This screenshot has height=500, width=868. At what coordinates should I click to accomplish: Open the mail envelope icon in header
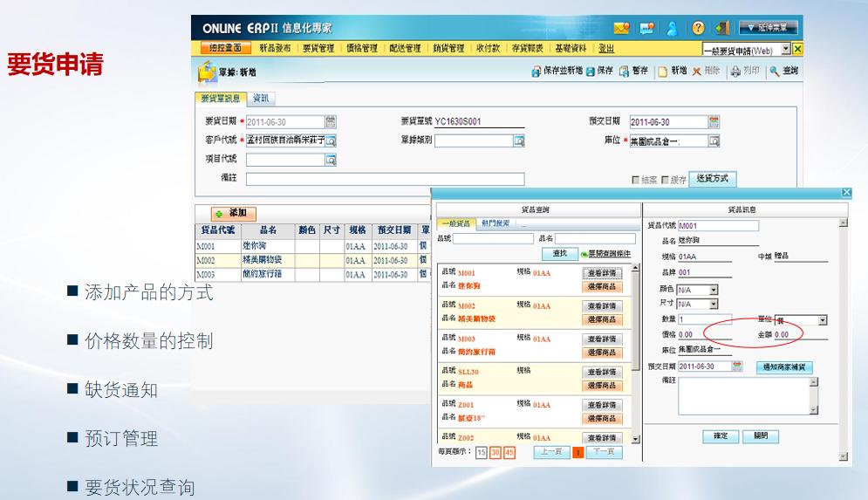point(622,28)
